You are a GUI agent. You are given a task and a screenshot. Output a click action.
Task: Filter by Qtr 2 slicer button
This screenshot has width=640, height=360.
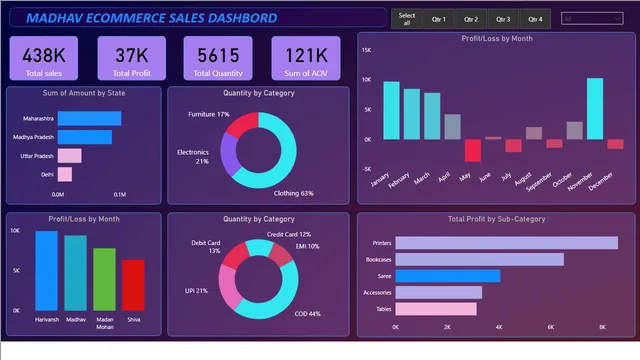(471, 19)
